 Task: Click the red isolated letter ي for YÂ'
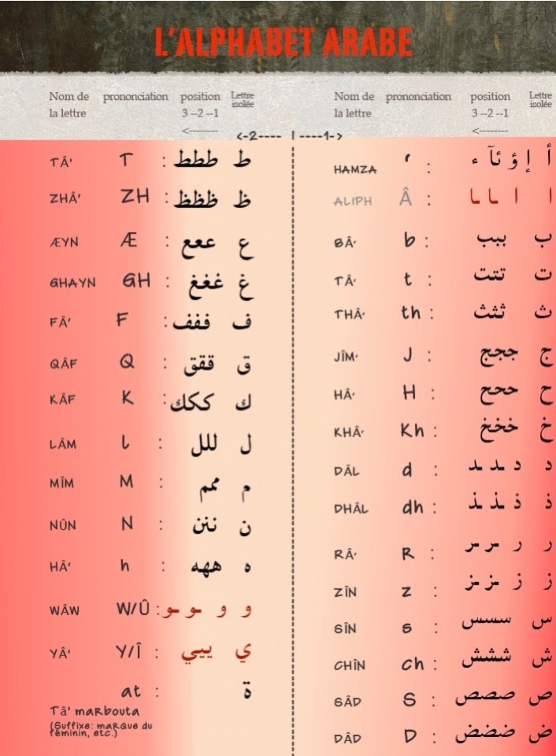244,651
